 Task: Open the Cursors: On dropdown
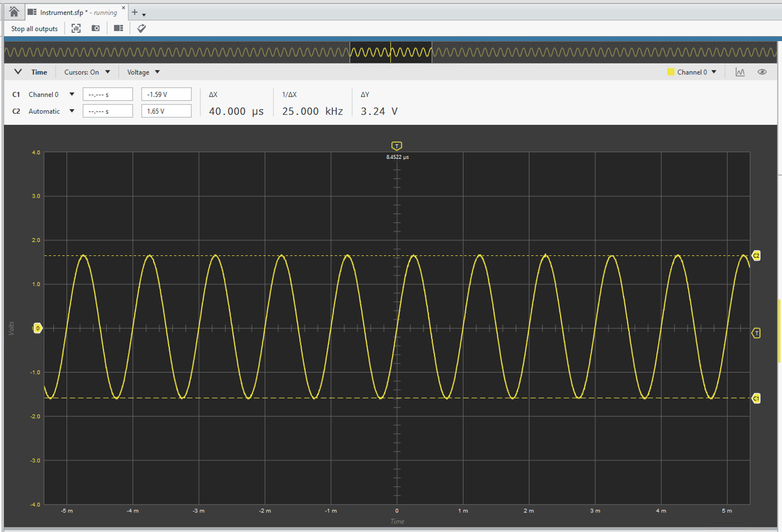pyautogui.click(x=87, y=72)
